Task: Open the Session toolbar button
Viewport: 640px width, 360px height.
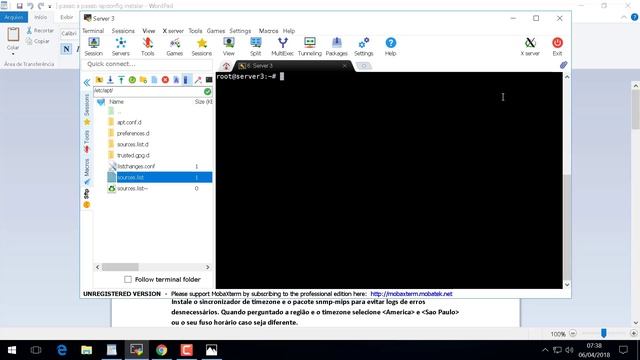Action: click(x=93, y=47)
